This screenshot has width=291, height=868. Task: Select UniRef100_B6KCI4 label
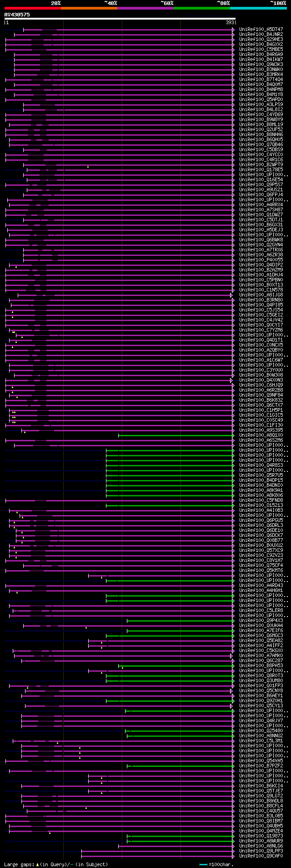pyautogui.click(x=261, y=786)
